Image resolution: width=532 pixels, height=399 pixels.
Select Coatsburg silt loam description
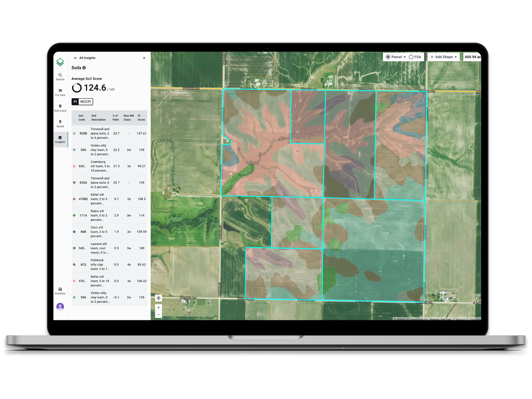click(100, 166)
